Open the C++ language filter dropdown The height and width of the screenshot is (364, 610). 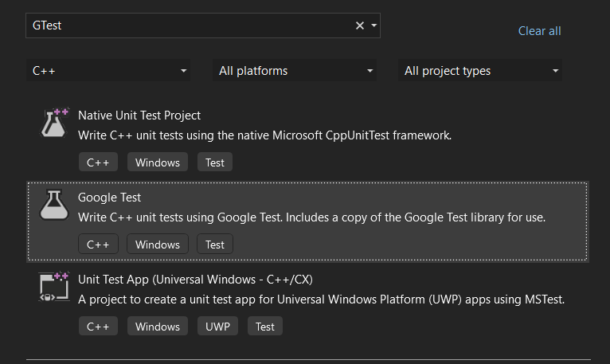pyautogui.click(x=108, y=70)
